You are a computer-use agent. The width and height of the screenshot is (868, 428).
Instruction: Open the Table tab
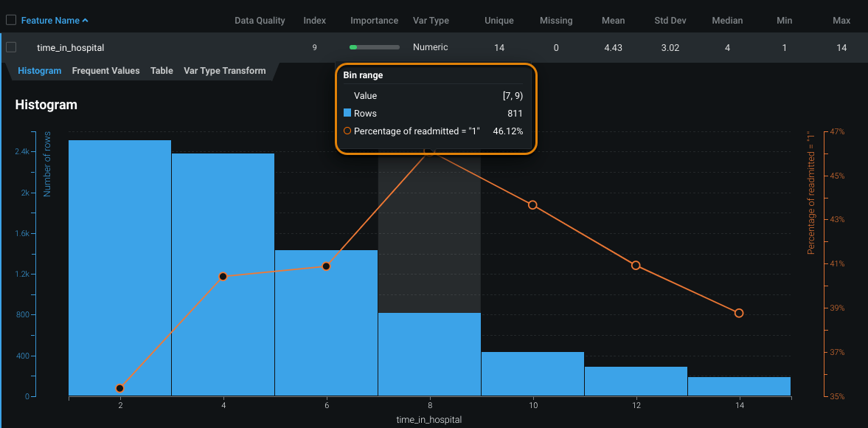click(x=162, y=71)
